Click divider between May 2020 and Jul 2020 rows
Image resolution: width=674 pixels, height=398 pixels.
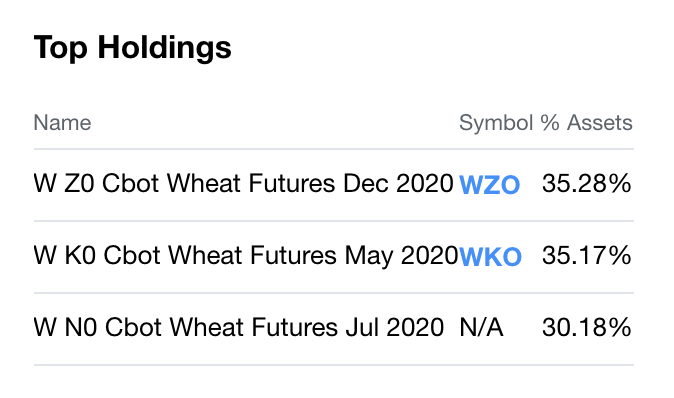pyautogui.click(x=334, y=293)
